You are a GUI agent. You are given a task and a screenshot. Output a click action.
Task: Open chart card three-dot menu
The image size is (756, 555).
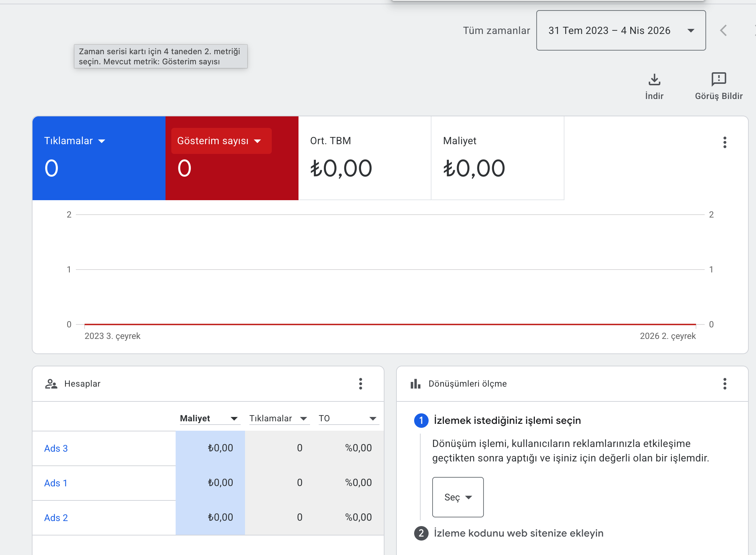725,142
